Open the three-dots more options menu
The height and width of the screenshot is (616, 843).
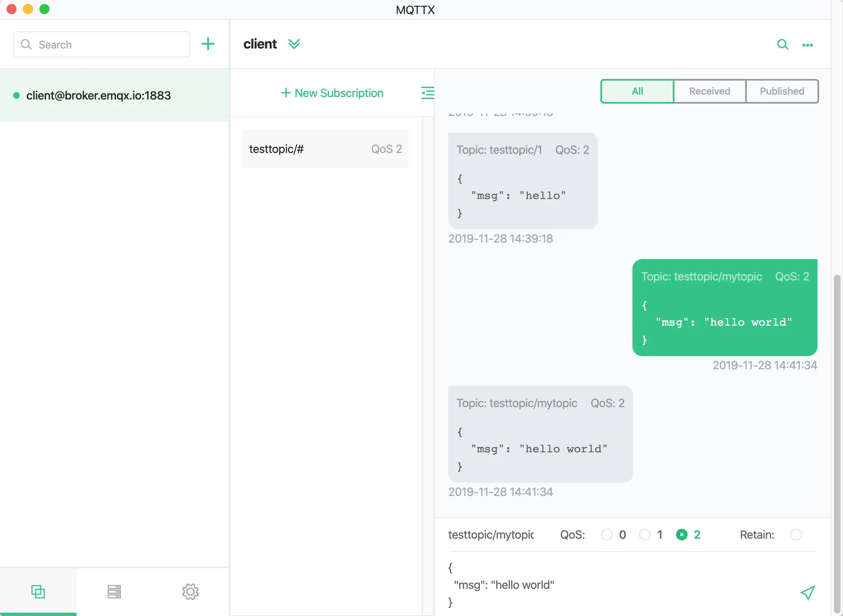click(x=807, y=45)
